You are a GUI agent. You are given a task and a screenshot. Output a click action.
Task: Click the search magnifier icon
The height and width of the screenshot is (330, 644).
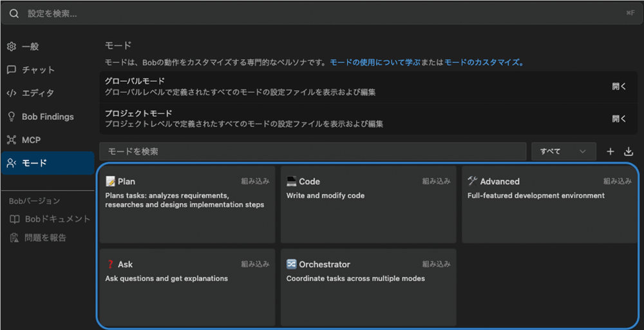click(14, 13)
